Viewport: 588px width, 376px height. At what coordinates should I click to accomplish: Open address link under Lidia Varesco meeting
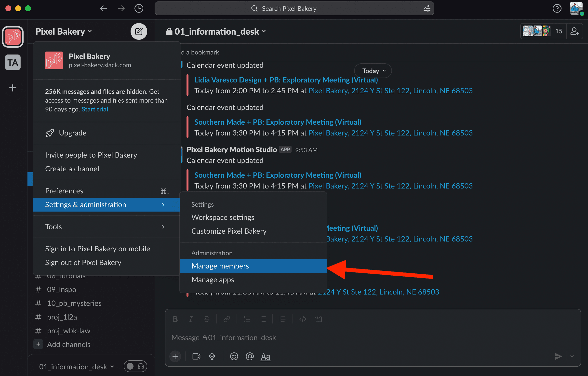[x=390, y=91]
